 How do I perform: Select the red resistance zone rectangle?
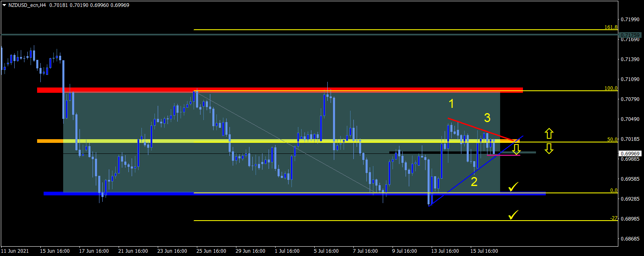tap(280, 90)
